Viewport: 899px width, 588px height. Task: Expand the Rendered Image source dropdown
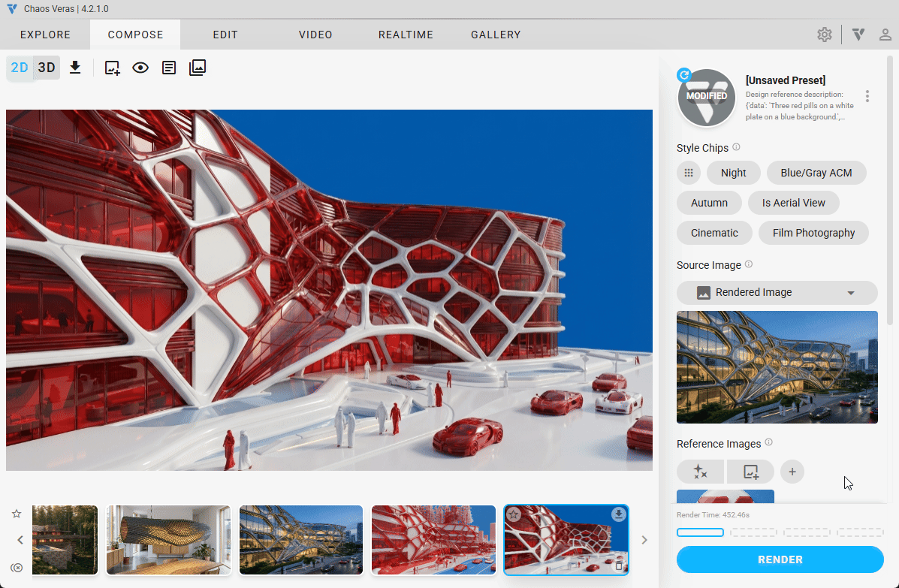(x=777, y=293)
